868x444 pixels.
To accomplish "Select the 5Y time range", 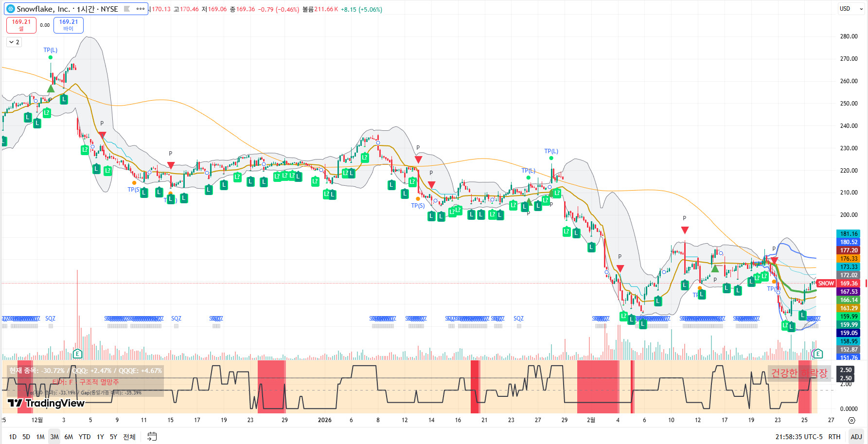I will (x=113, y=437).
